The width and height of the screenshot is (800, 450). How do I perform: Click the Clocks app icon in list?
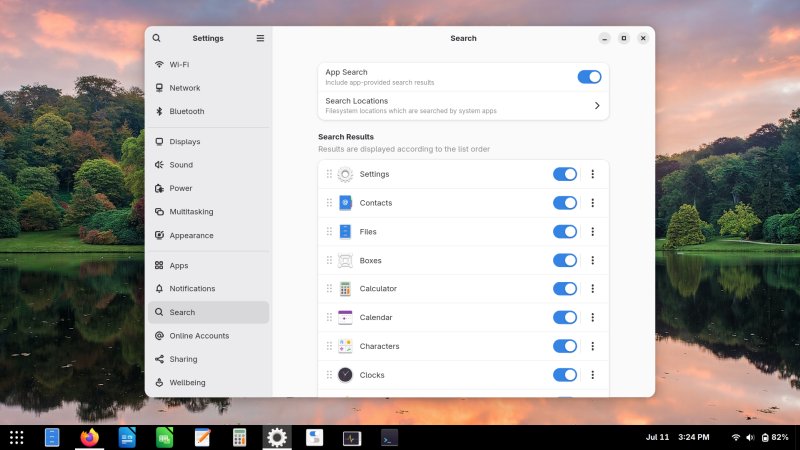pos(345,375)
